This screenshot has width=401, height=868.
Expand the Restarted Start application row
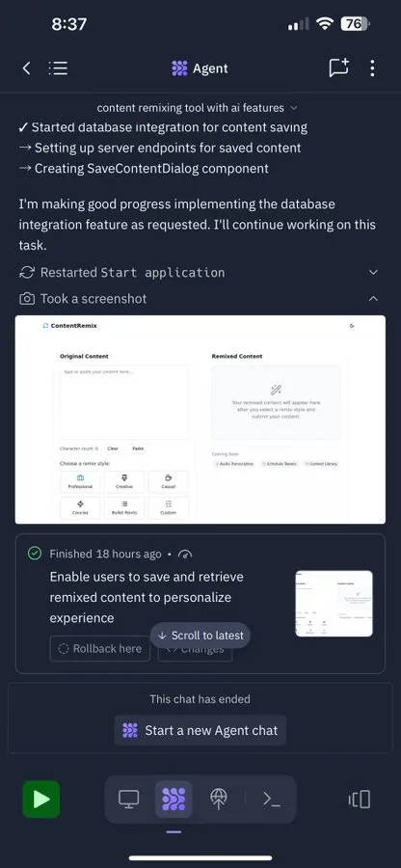[200, 272]
